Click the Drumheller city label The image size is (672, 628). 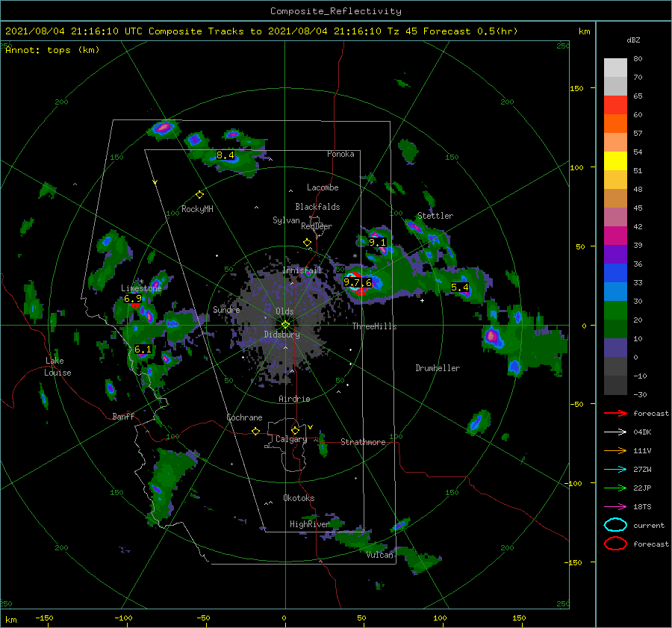tap(438, 368)
